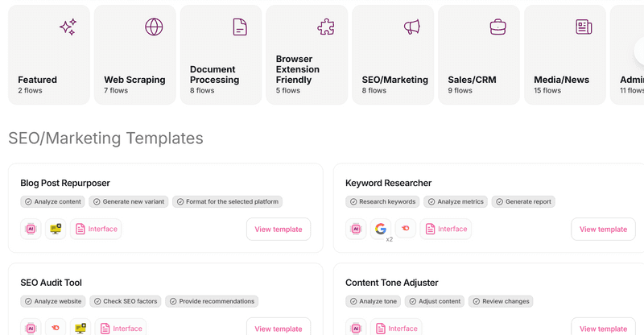View template for SEO Audit Tool
The image size is (644, 335).
coord(279,327)
